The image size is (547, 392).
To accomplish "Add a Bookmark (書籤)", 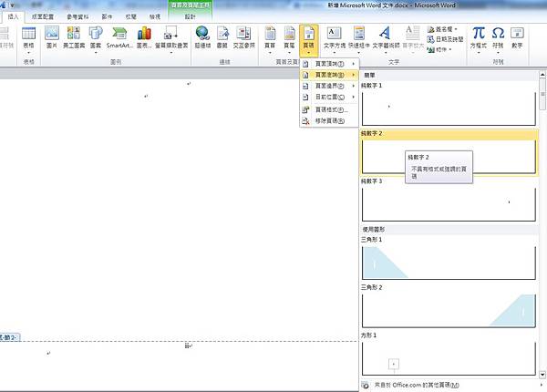I will pos(222,37).
